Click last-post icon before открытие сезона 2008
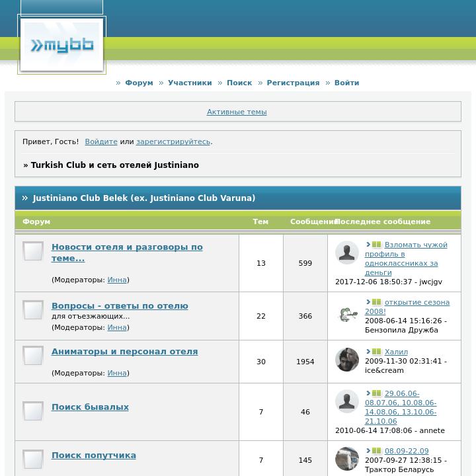Screen dimensions: 476x476 [x=374, y=301]
